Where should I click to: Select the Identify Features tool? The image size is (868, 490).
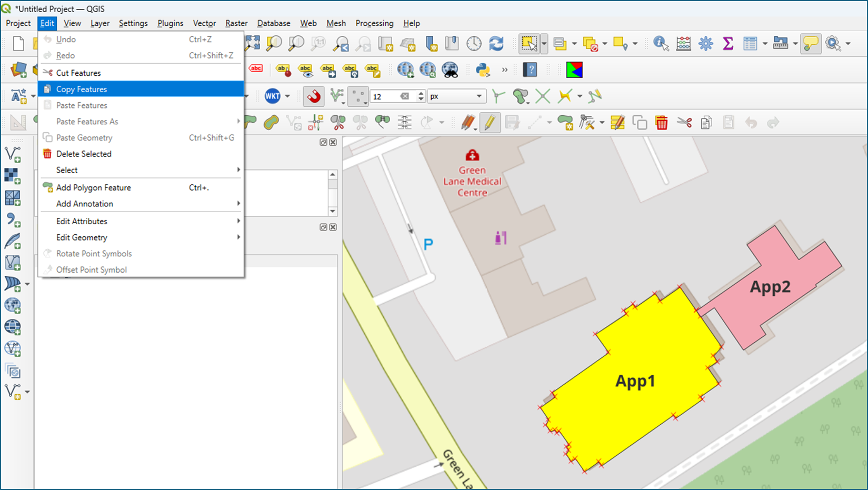661,44
